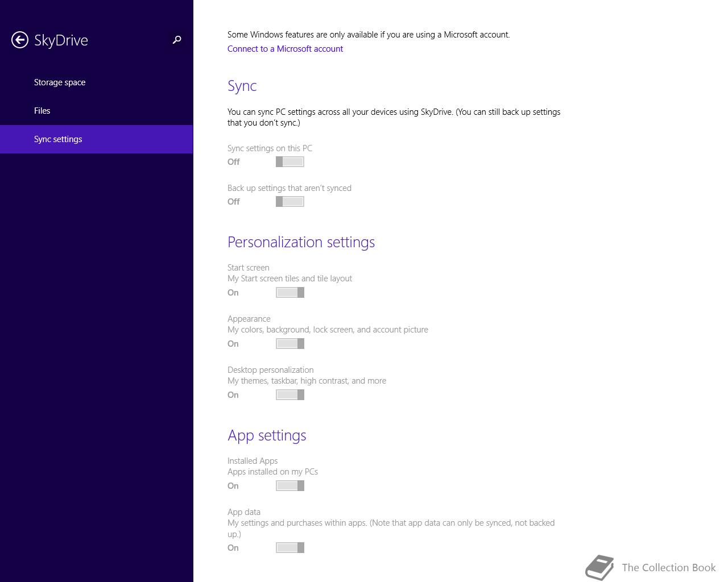Select Sync settings in the sidebar
The height and width of the screenshot is (582, 728).
click(96, 139)
